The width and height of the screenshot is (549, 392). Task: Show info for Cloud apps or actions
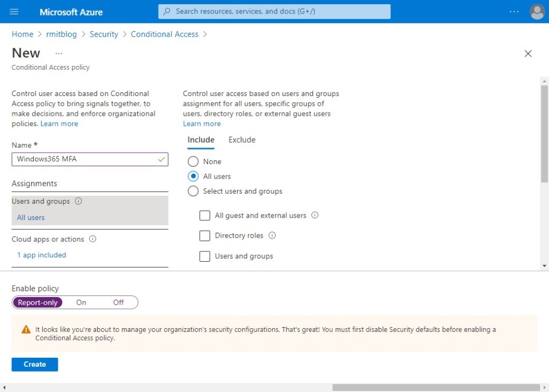[x=92, y=239]
